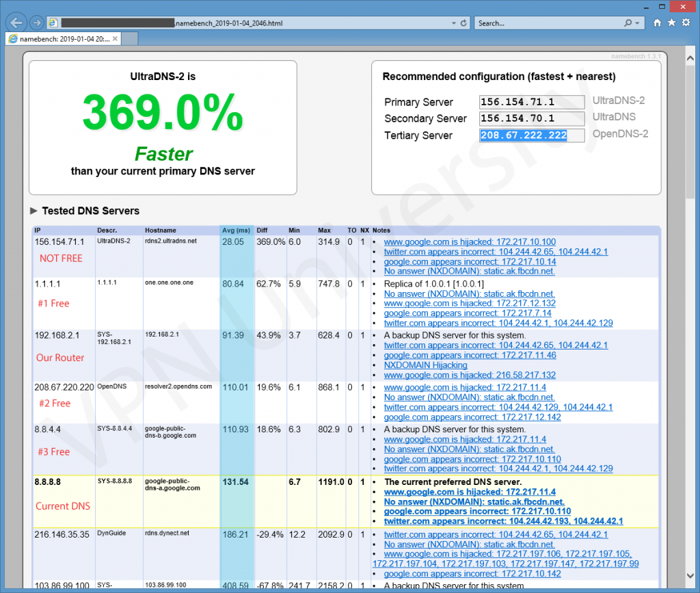Open 1.1.1.1 google.com incorrect 172.217.7.14 link
Viewport: 700px width, 593px height.
pyautogui.click(x=468, y=313)
